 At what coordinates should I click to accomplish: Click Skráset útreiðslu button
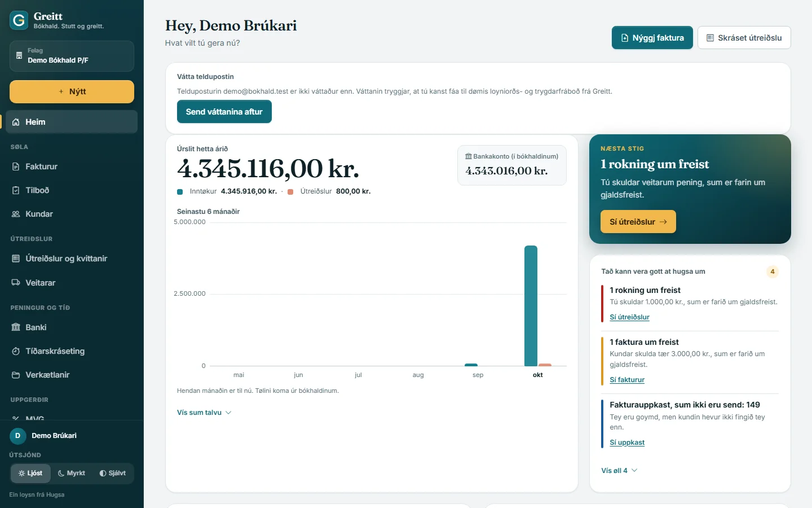click(x=744, y=38)
